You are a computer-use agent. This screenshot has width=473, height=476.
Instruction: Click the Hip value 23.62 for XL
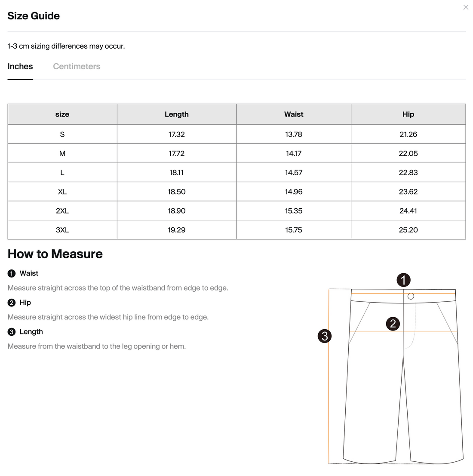click(x=408, y=192)
